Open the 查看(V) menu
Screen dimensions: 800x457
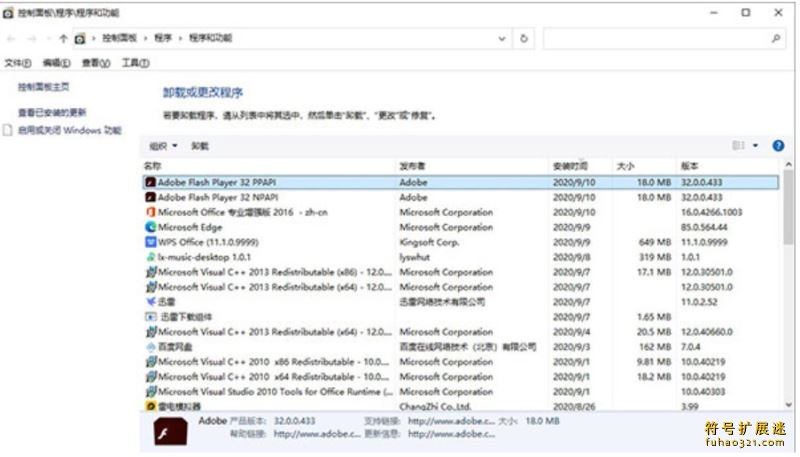96,63
